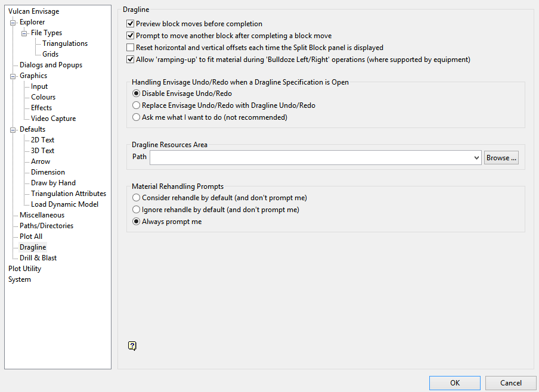Select Consider rehandle by default option
This screenshot has height=392, width=539.
[137, 198]
